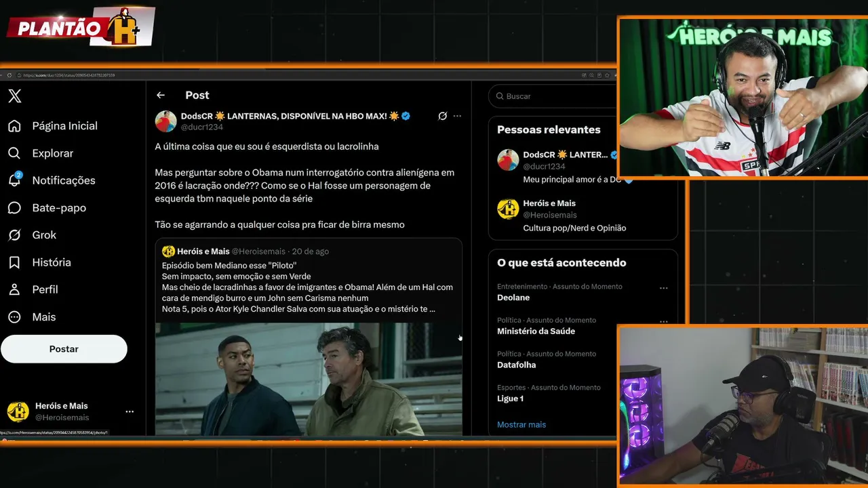Click the 'O que está acontecendo' heading

click(x=561, y=263)
